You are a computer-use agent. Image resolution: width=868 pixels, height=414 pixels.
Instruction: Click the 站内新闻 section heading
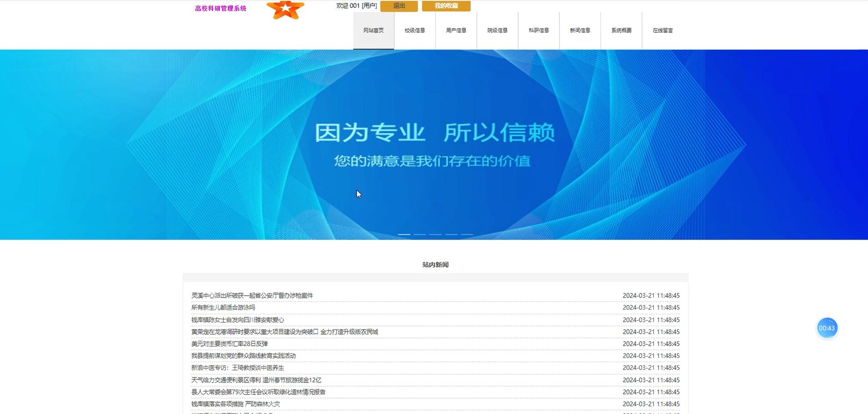[434, 264]
